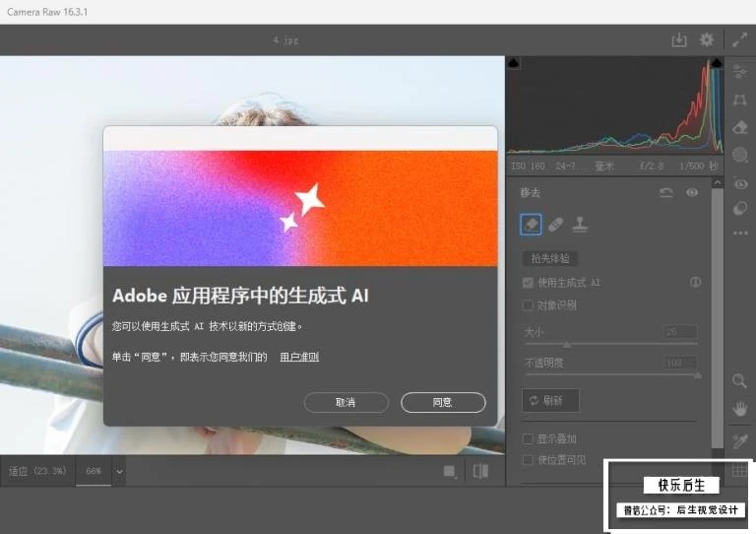Choose the Clone stamp mode icon

[580, 225]
